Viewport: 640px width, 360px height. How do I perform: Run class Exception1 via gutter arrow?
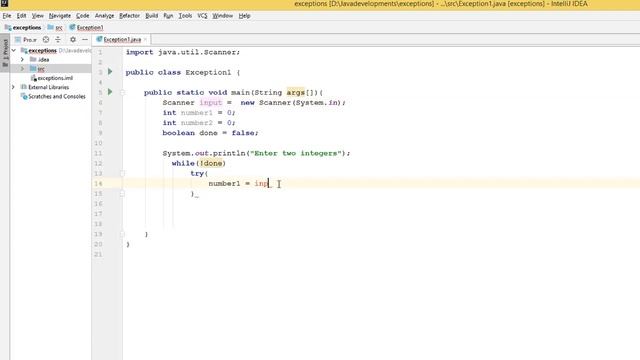[x=110, y=72]
